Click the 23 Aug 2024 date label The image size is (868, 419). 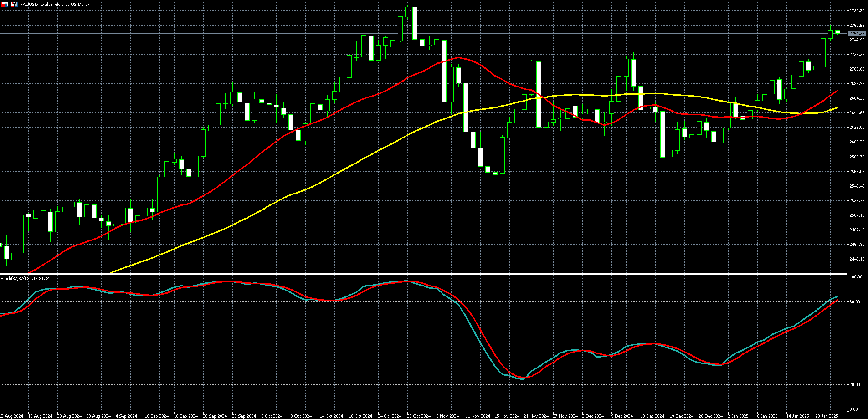[x=69, y=416]
